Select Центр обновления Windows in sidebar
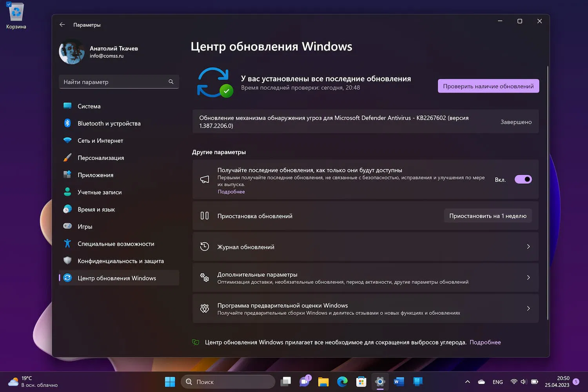588x392 pixels. pyautogui.click(x=119, y=278)
